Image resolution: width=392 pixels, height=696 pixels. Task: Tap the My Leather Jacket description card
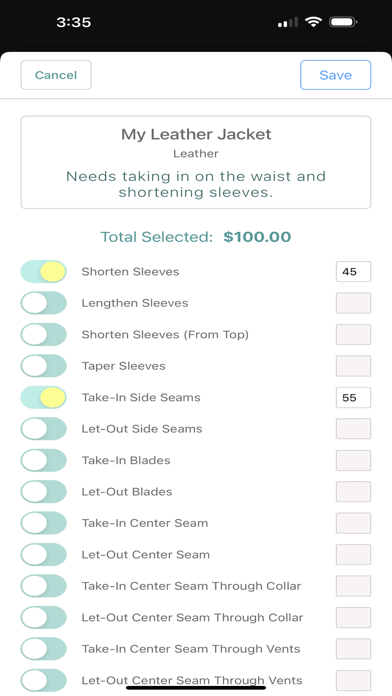tap(196, 162)
